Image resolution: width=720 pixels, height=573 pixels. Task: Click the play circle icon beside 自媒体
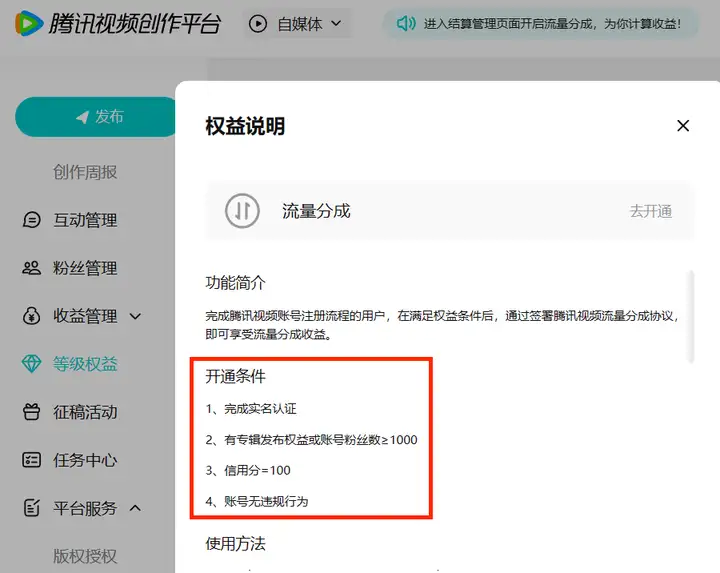(258, 23)
